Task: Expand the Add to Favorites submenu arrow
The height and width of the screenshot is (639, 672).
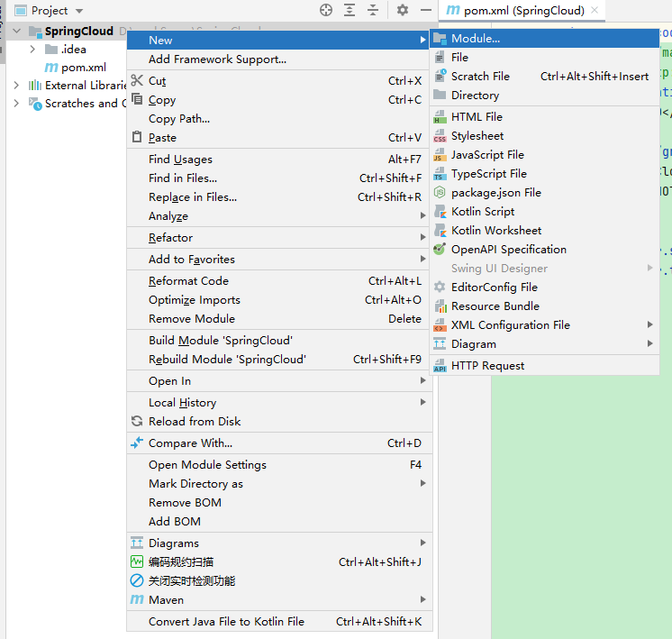Action: pos(423,259)
